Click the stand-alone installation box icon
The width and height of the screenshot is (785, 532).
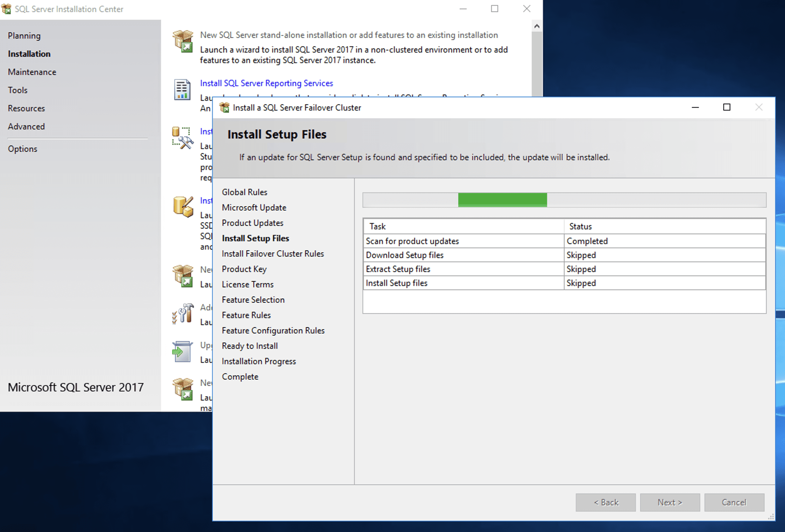[x=183, y=41]
